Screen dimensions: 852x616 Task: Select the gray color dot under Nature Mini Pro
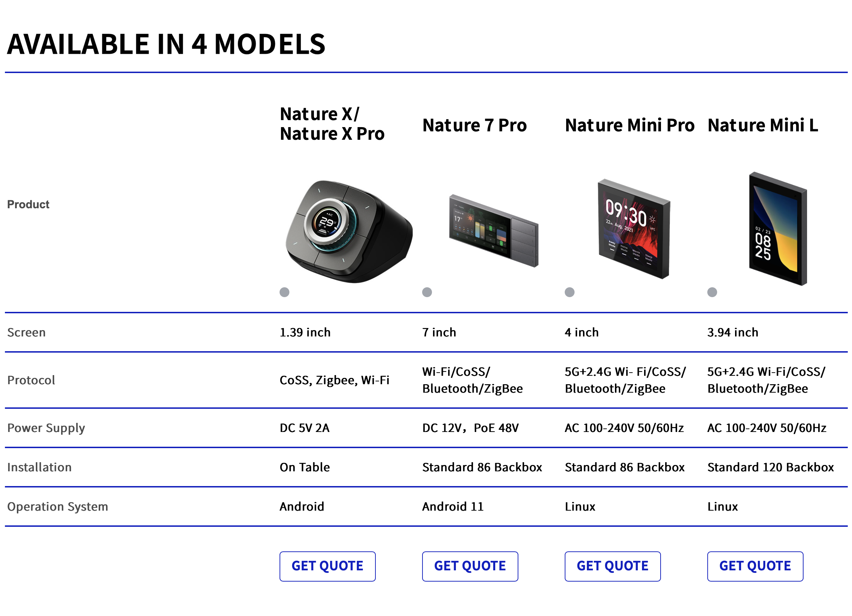570,292
